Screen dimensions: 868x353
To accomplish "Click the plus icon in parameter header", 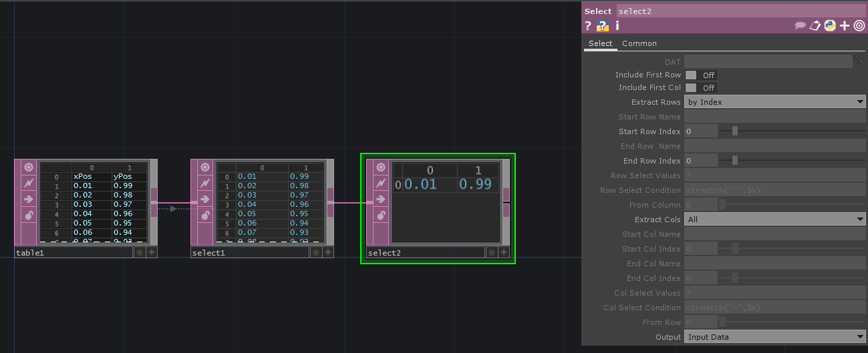I will point(845,26).
